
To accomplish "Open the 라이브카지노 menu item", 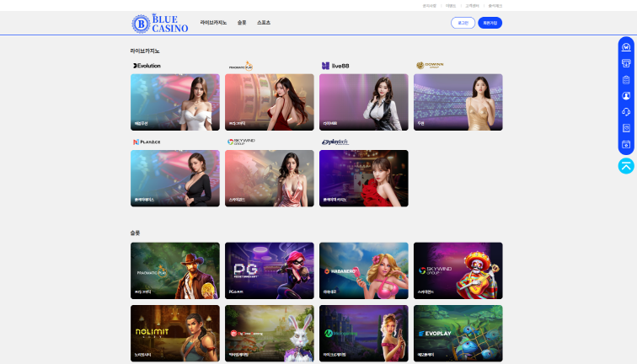I will 213,23.
